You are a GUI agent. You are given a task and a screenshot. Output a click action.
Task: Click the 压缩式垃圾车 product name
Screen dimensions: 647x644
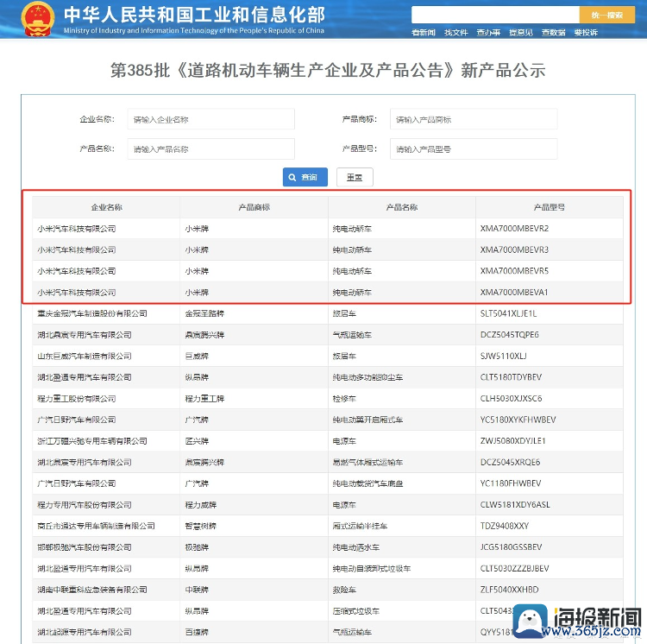point(356,611)
